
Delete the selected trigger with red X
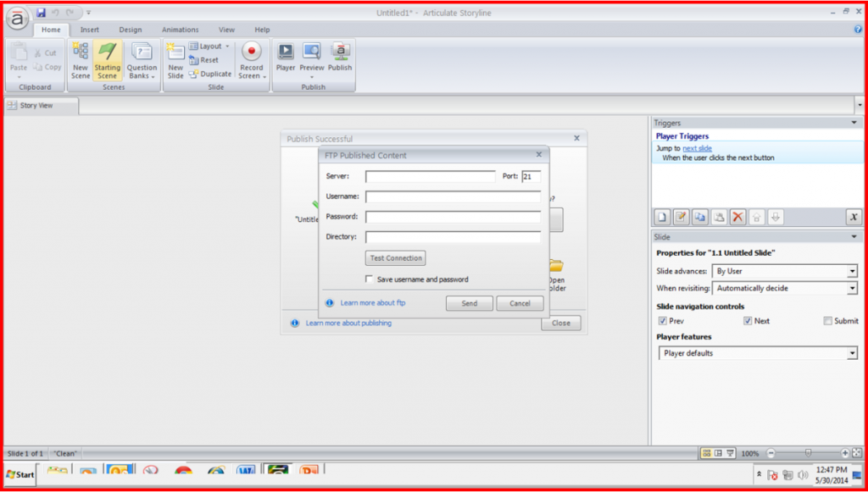737,218
